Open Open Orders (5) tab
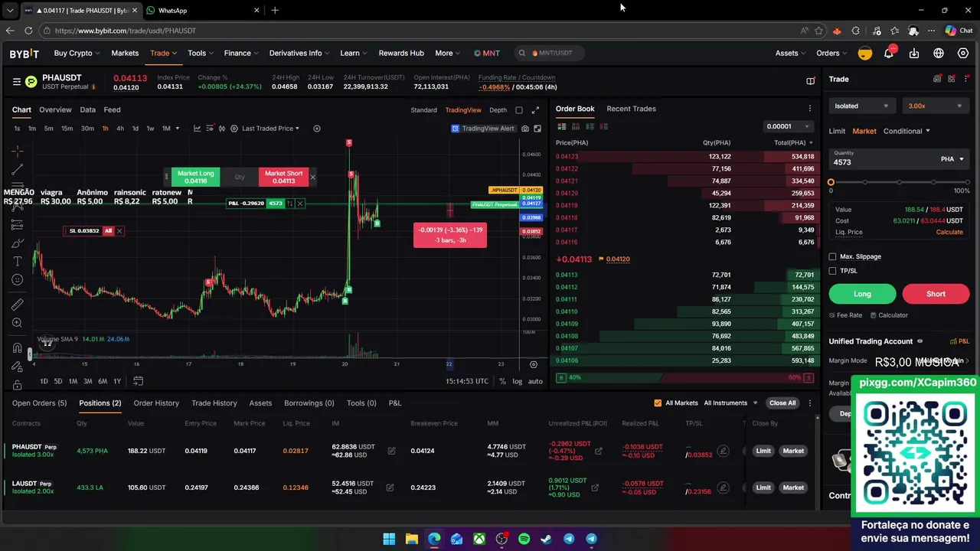The image size is (980, 551). [39, 403]
